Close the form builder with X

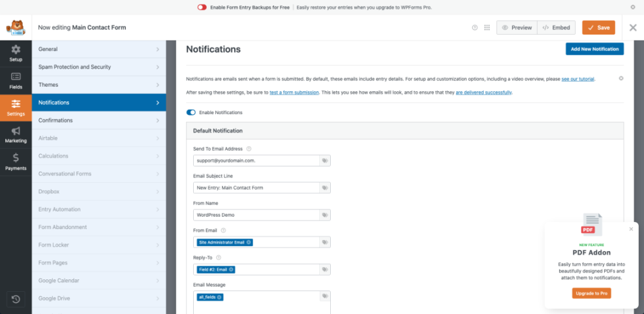click(x=633, y=27)
